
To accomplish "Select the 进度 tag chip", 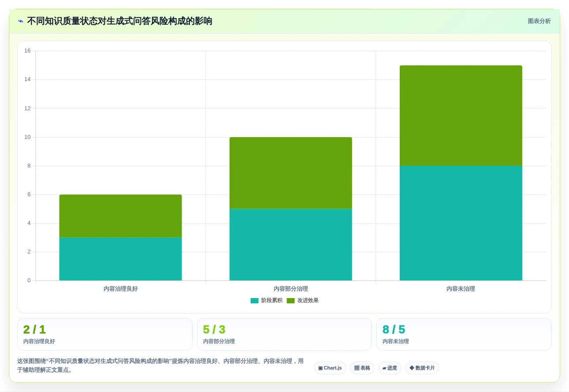I will [390, 368].
